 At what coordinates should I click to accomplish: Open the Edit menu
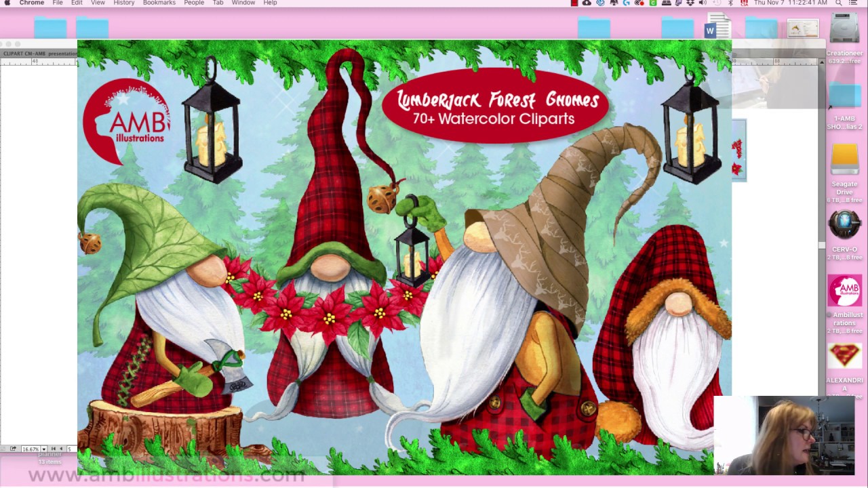point(77,3)
